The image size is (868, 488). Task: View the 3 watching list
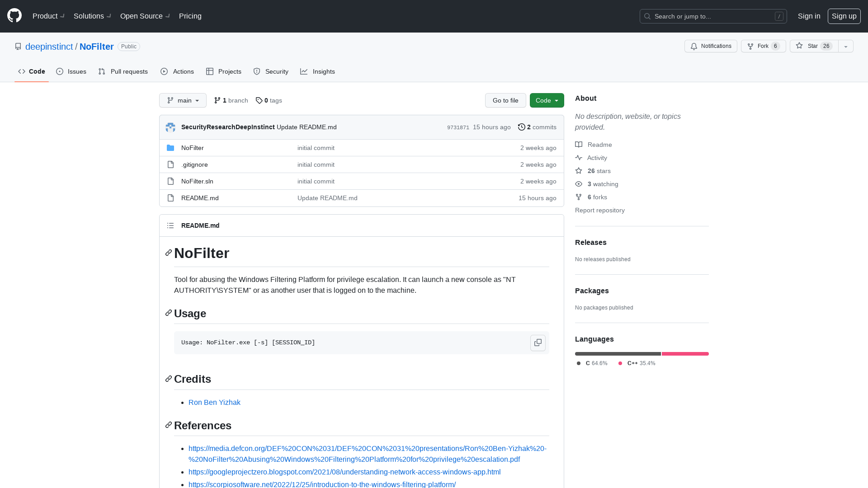click(597, 184)
